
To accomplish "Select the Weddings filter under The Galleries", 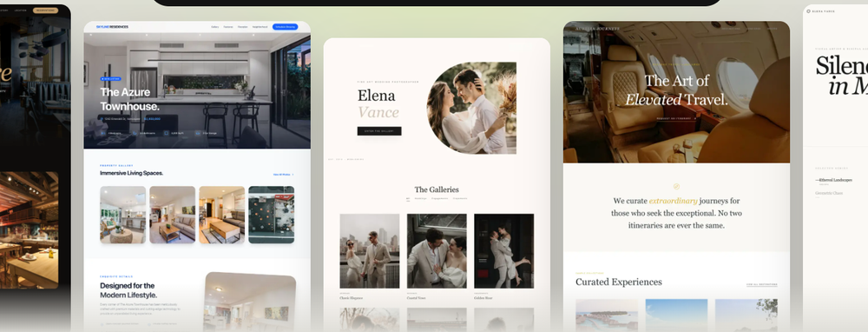I will [421, 198].
